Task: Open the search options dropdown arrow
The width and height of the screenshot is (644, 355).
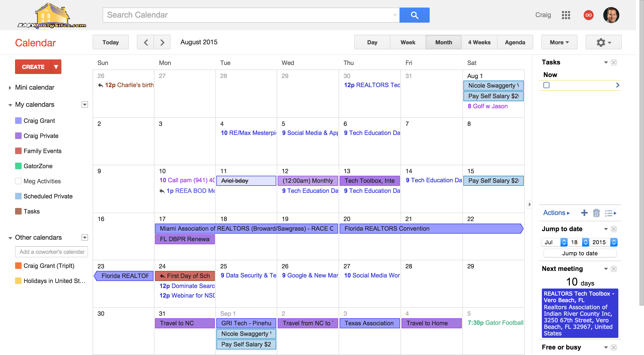Action: click(x=394, y=15)
